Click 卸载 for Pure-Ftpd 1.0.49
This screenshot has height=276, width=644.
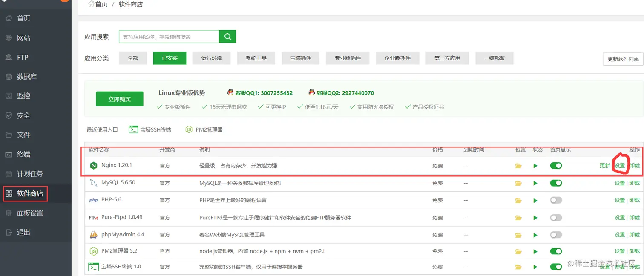click(635, 218)
